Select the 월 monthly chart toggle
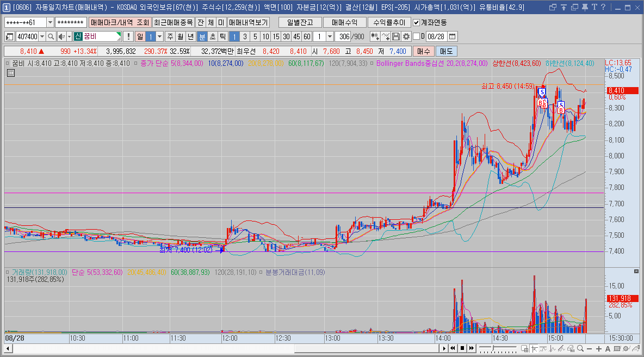Screen dimensions: 644x357 coord(181,36)
